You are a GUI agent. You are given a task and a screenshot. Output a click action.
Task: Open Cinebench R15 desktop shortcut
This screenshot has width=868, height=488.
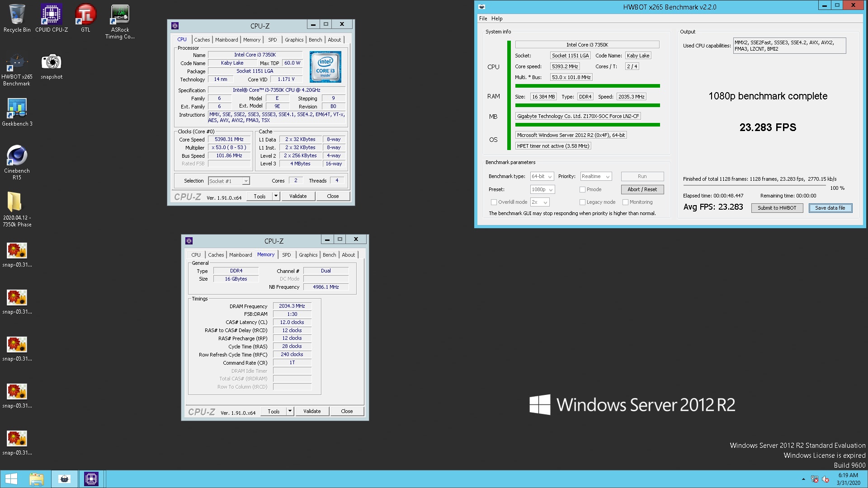17,163
